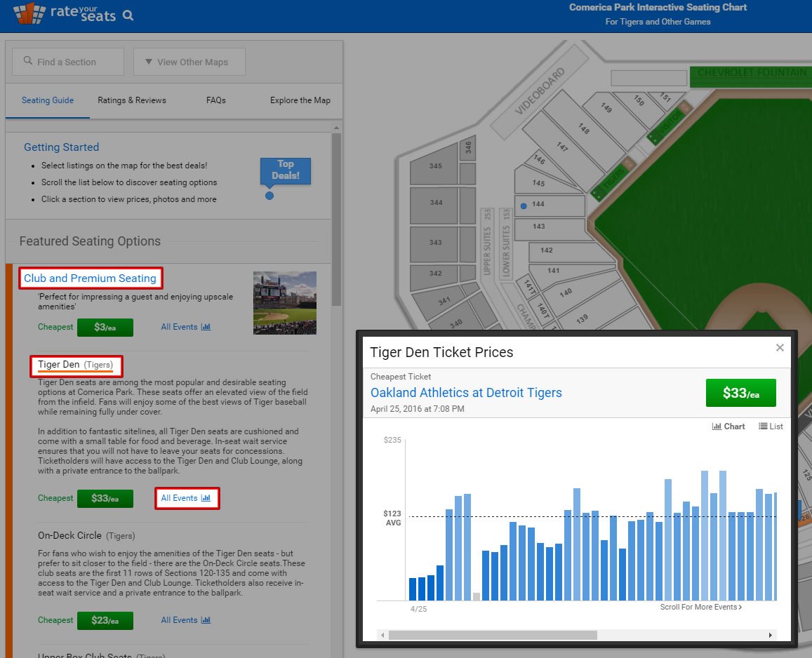Close the Tiger Den Ticket Prices popup
Image resolution: width=812 pixels, height=658 pixels.
coord(780,347)
